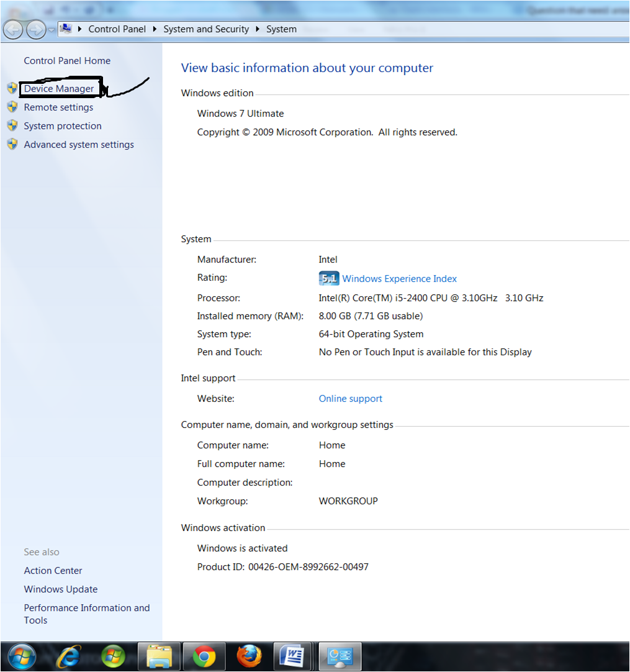Click the computer icon in address bar

[x=66, y=29]
